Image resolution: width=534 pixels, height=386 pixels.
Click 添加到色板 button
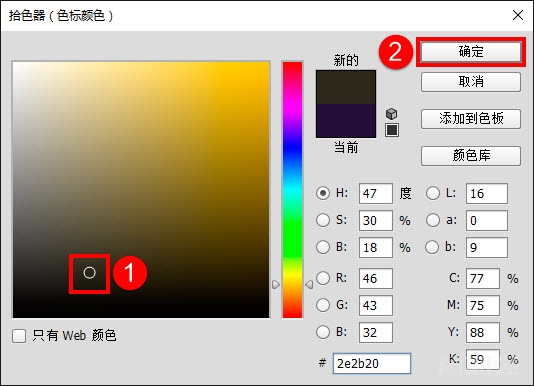click(x=471, y=119)
